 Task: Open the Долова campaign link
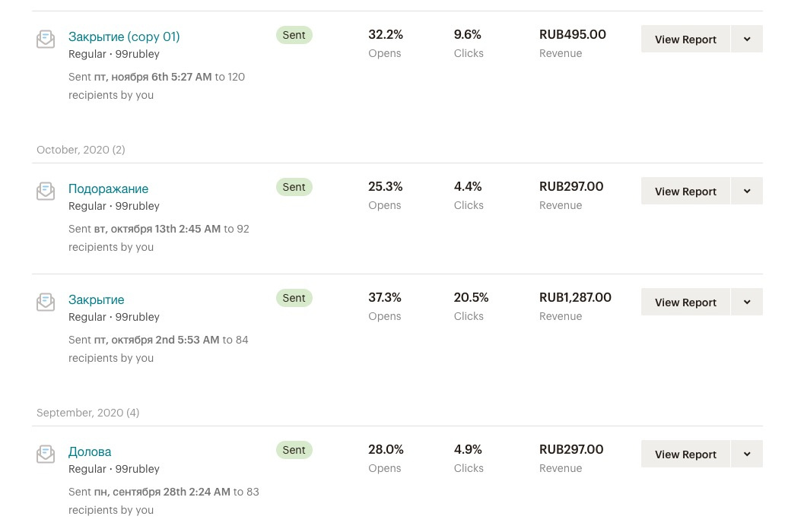point(90,451)
